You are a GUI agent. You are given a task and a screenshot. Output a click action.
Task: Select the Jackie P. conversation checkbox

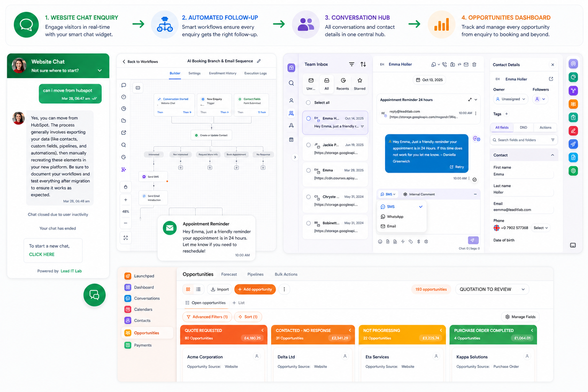coord(309,145)
